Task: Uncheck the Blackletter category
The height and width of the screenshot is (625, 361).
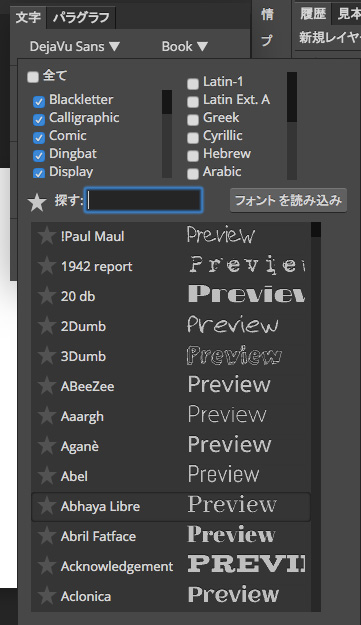Action: [39, 101]
